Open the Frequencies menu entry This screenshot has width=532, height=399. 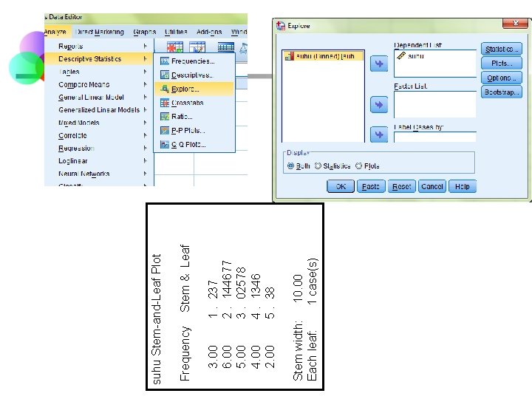click(x=194, y=61)
